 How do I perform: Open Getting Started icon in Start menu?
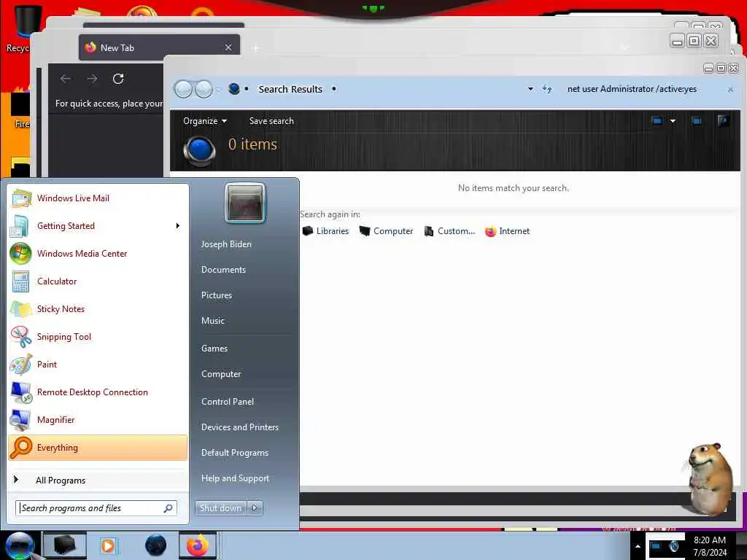click(20, 226)
